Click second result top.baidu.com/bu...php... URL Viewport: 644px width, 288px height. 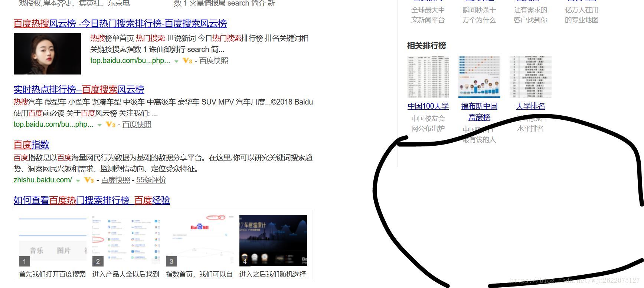coord(53,125)
